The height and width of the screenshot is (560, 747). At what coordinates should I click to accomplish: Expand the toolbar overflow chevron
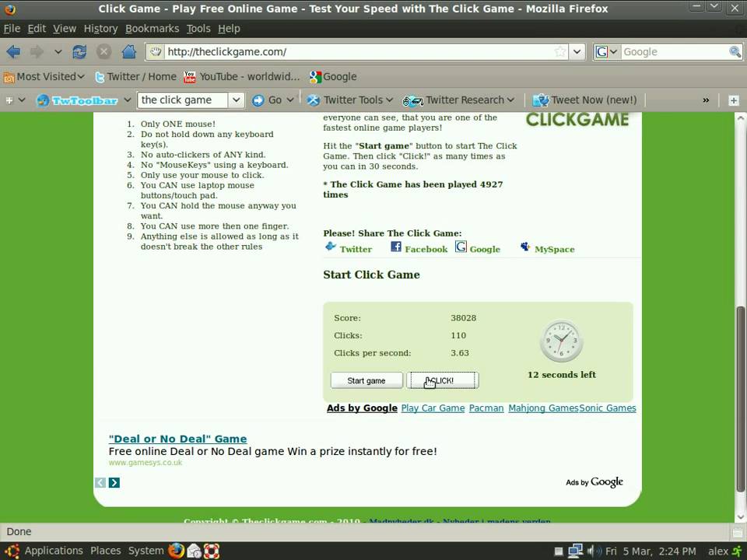pyautogui.click(x=706, y=100)
